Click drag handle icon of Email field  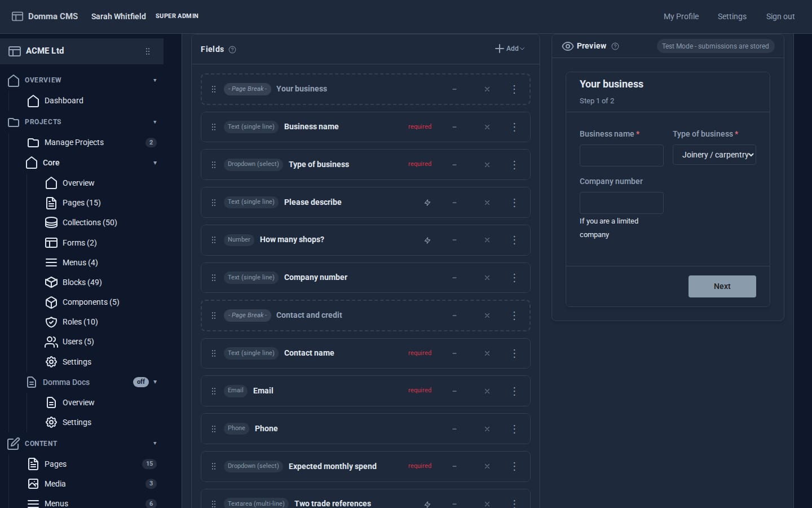click(214, 391)
